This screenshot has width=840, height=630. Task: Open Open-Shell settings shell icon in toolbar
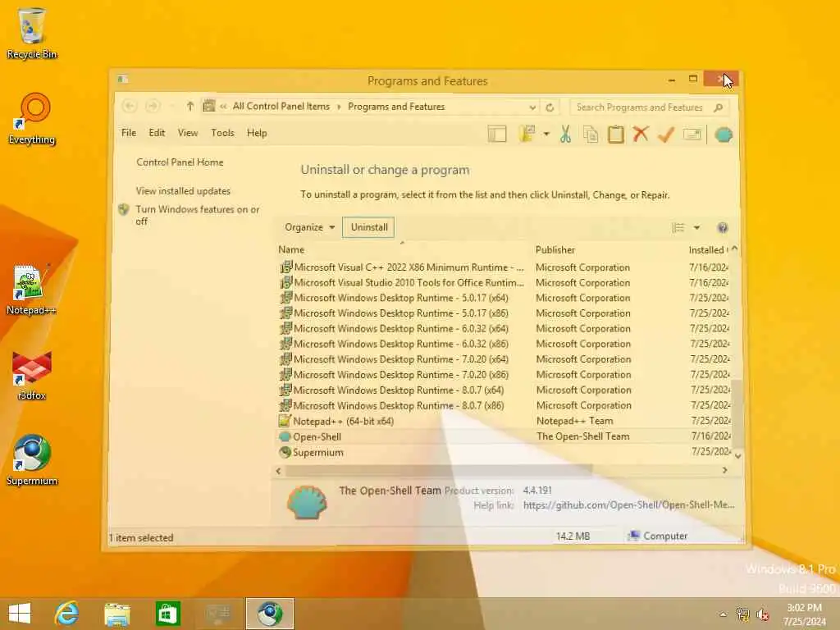pos(724,134)
